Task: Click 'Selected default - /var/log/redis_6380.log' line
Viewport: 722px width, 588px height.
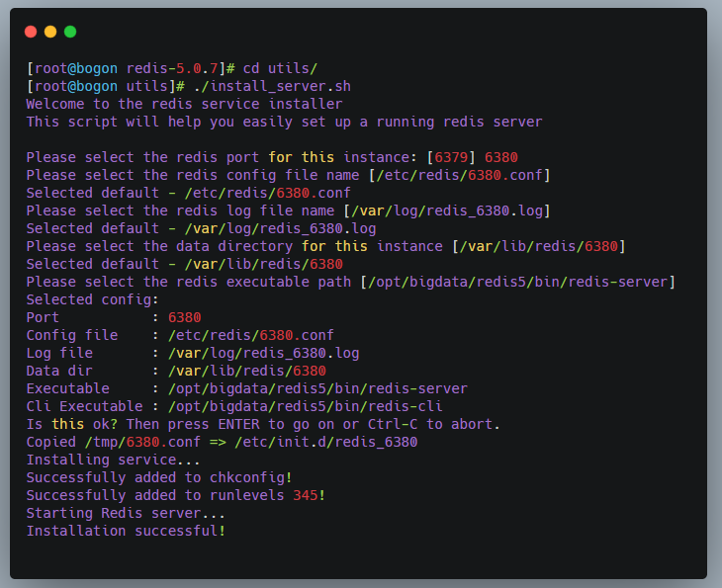Action: coord(201,228)
